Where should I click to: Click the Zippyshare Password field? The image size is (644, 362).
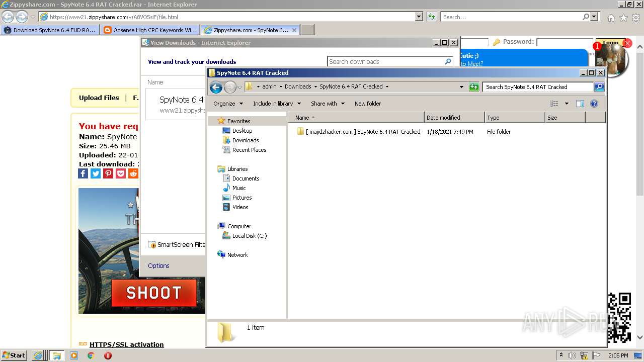[x=565, y=42]
